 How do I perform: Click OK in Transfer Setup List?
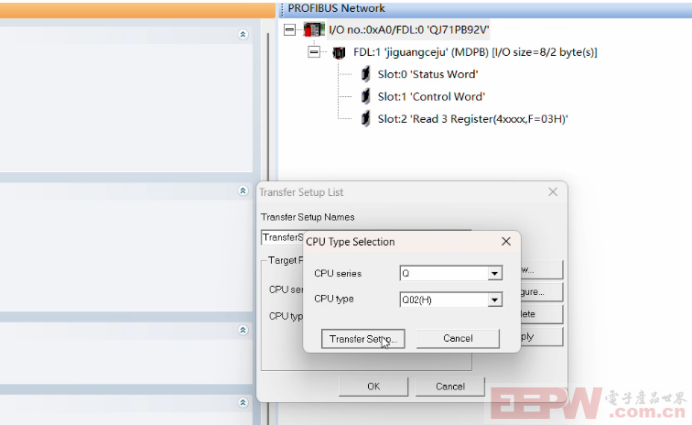(373, 386)
